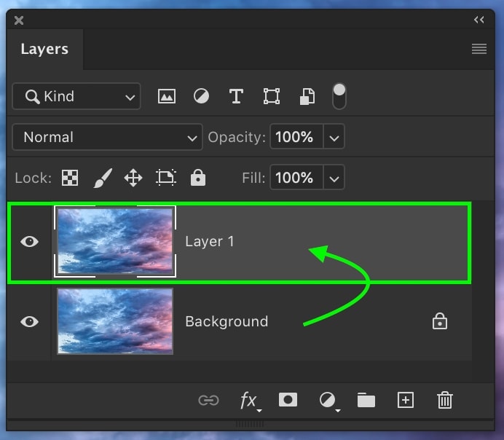Filter for shape layers icon

272,96
